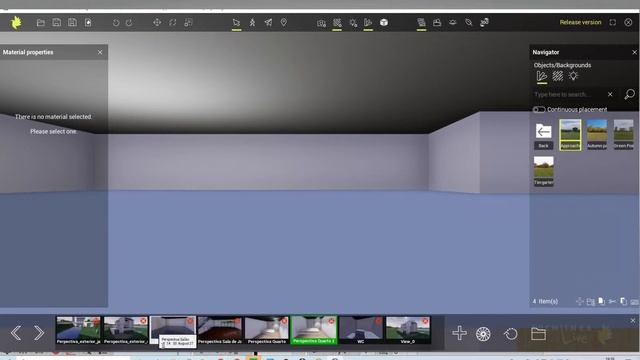Close the Navigator panel
640x360 pixels.
pos(634,52)
